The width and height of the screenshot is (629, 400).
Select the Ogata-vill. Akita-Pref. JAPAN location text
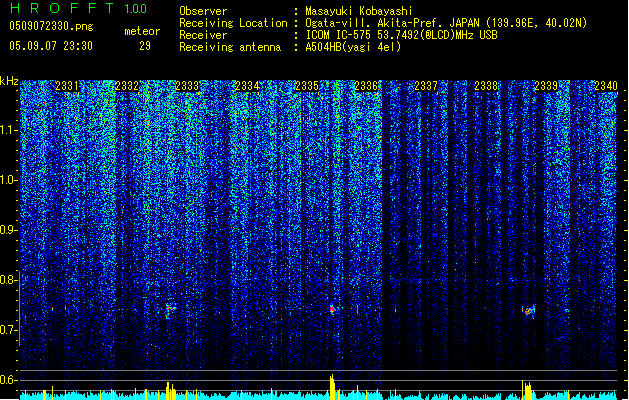coord(446,23)
